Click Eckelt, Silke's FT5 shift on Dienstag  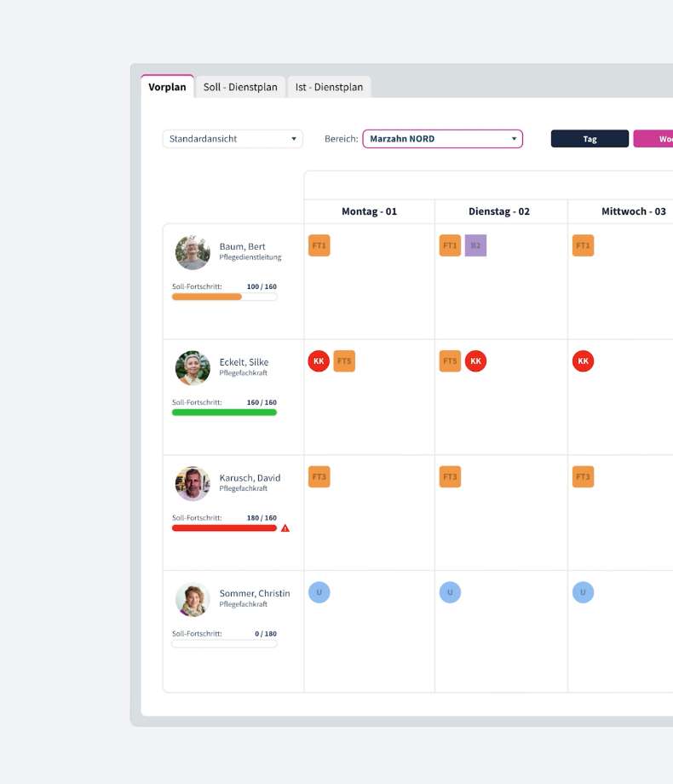point(450,361)
